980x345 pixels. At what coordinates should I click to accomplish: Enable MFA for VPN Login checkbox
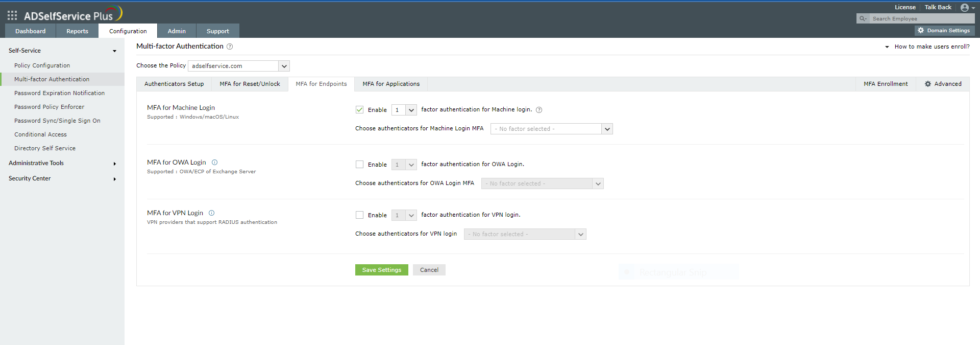[x=360, y=215]
